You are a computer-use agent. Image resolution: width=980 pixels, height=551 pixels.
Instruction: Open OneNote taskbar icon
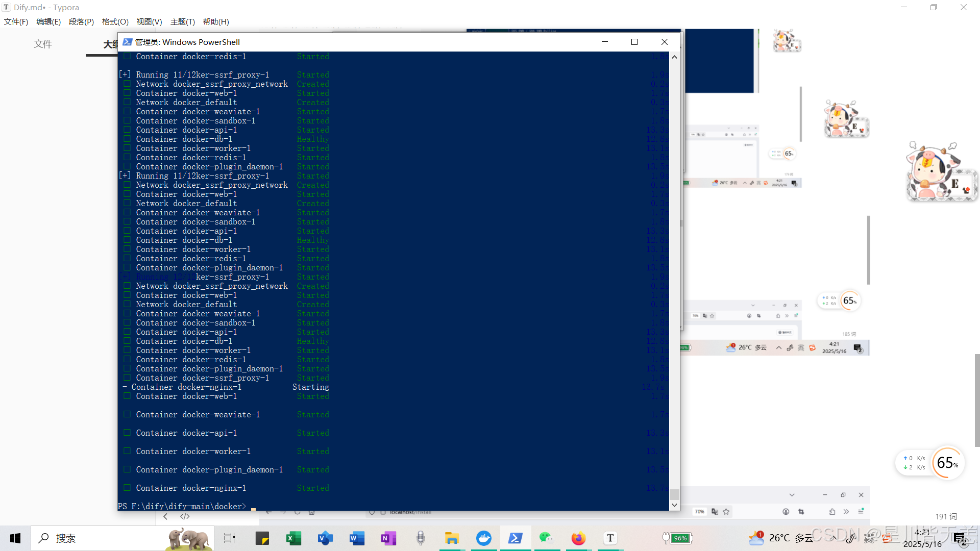click(x=388, y=538)
